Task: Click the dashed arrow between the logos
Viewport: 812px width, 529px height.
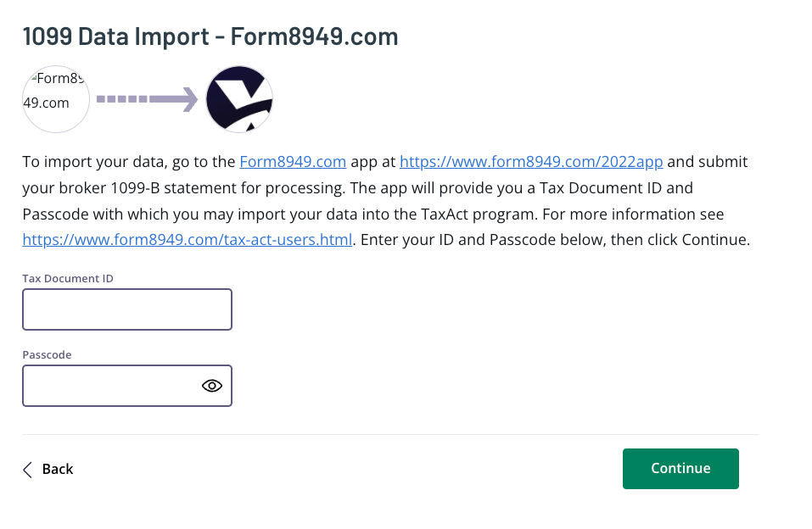Action: [x=146, y=98]
